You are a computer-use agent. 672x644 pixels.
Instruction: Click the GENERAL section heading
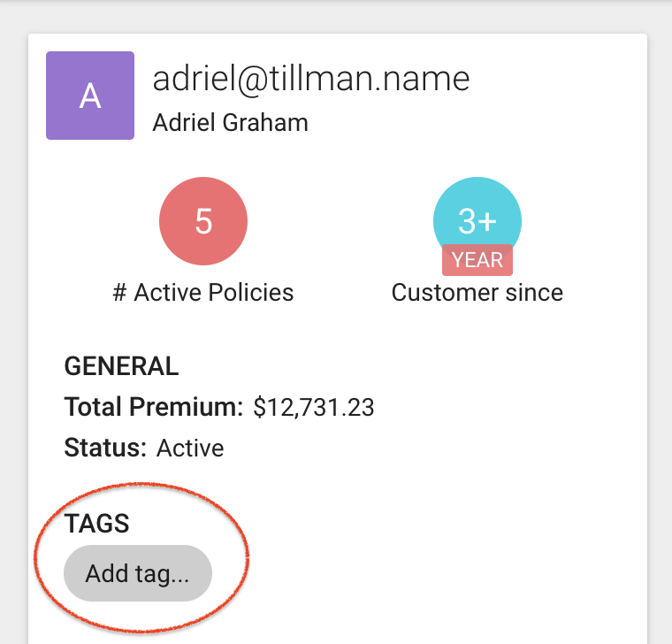[121, 365]
